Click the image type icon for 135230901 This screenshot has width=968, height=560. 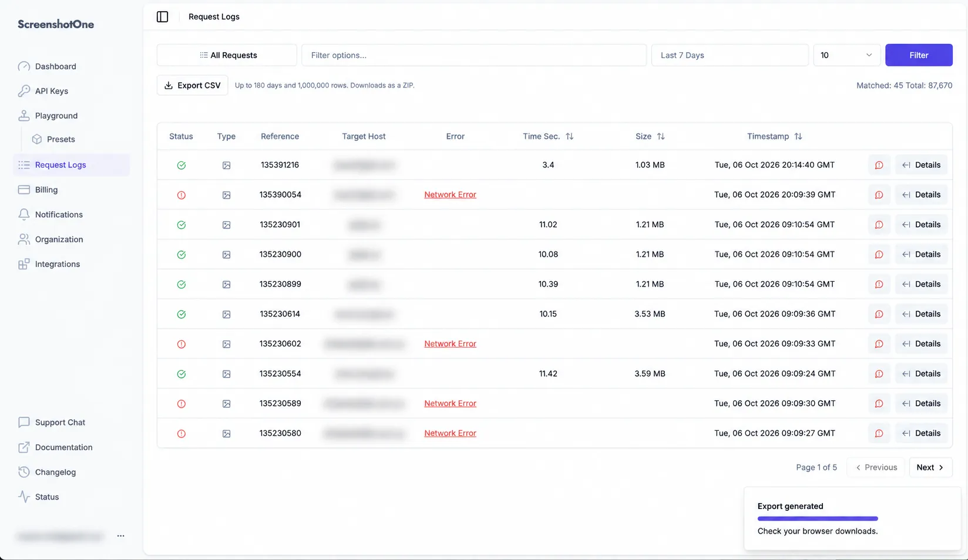[226, 225]
